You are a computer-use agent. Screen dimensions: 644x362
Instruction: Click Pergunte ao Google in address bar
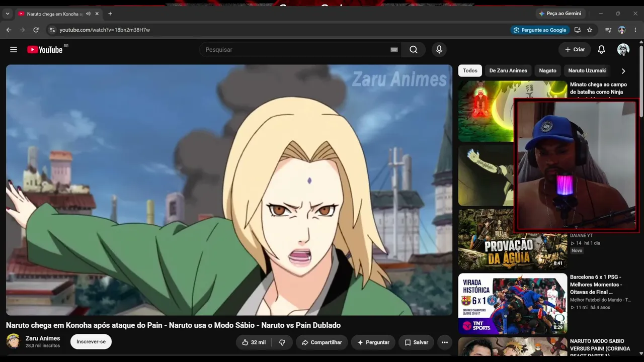(x=539, y=30)
